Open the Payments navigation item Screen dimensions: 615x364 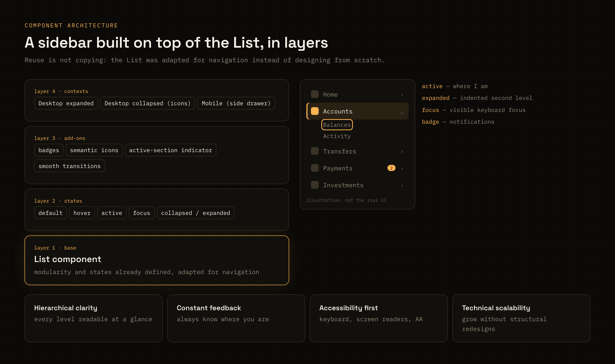[357, 168]
